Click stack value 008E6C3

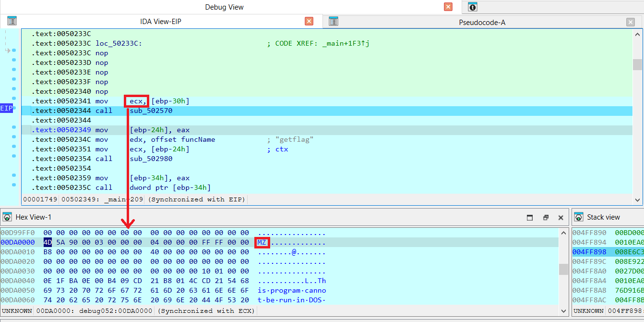[629, 252]
